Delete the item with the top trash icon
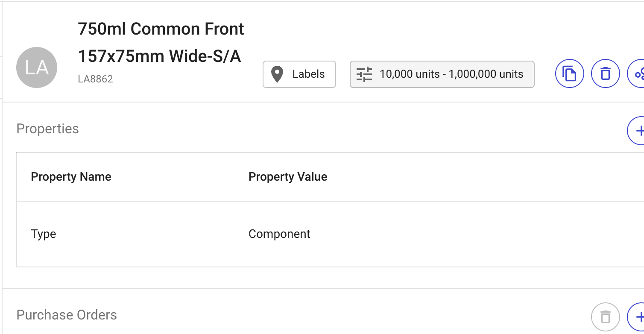This screenshot has height=334, width=644. pos(605,74)
